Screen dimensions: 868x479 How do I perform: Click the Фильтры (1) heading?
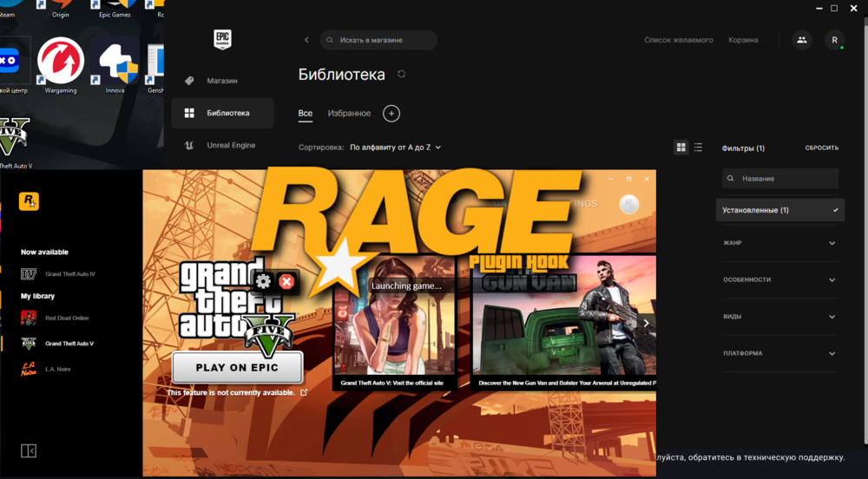(x=743, y=148)
